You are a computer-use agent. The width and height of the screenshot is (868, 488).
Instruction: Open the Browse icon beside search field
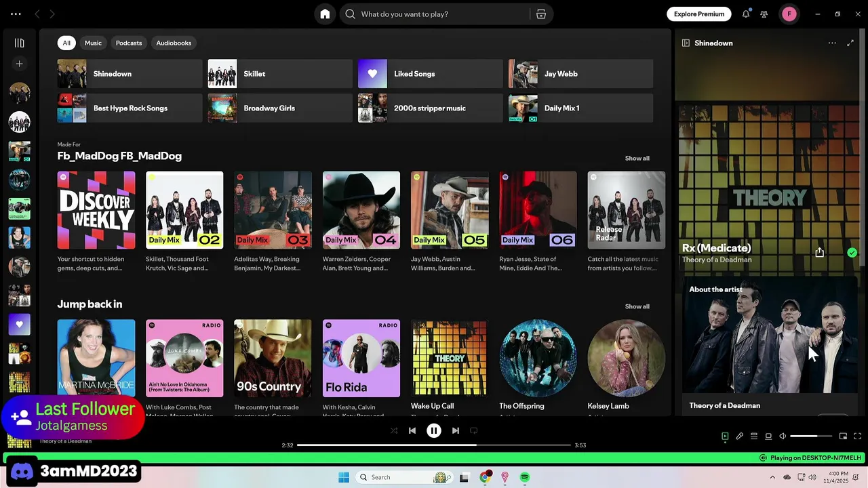pyautogui.click(x=540, y=14)
